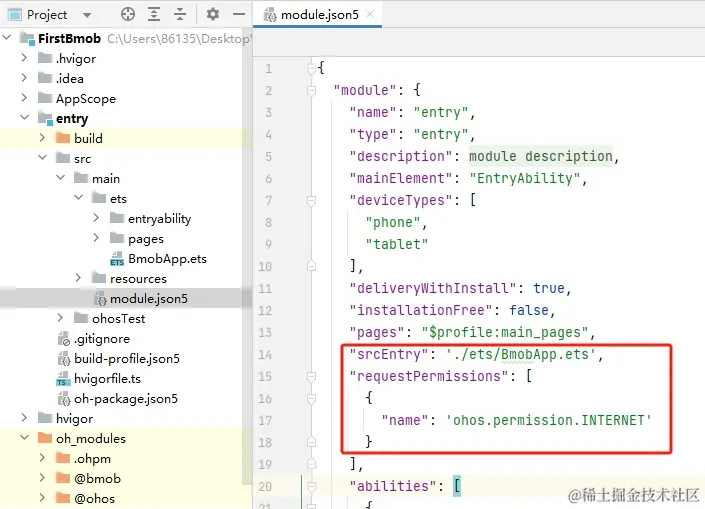Viewport: 705px width, 509px height.
Task: Expand the @ohos folder
Action: pos(42,498)
